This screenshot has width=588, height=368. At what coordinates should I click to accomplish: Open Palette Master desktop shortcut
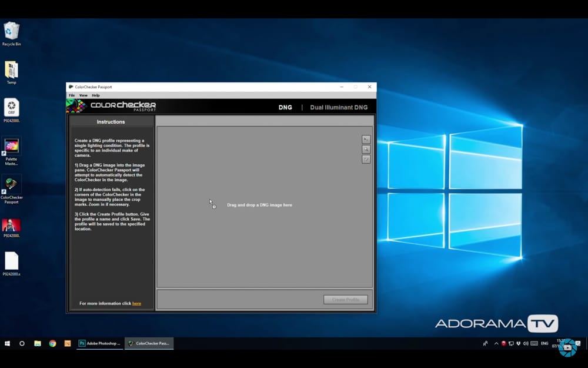12,146
